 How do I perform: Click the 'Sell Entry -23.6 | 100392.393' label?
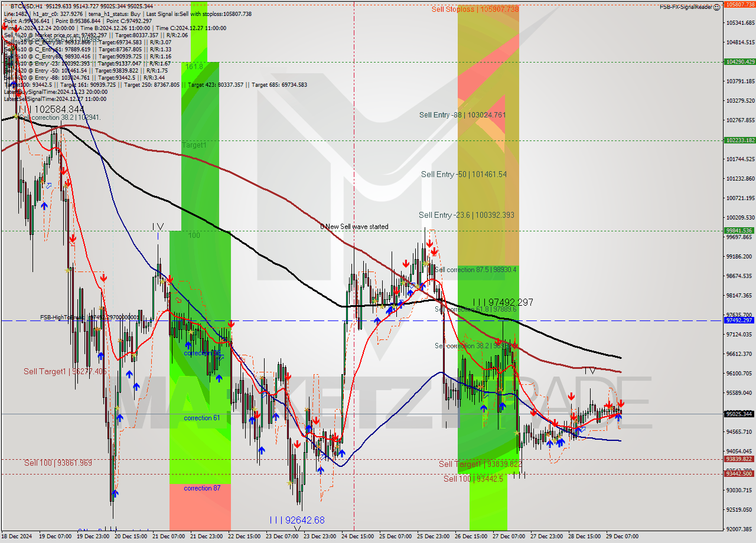[466, 215]
